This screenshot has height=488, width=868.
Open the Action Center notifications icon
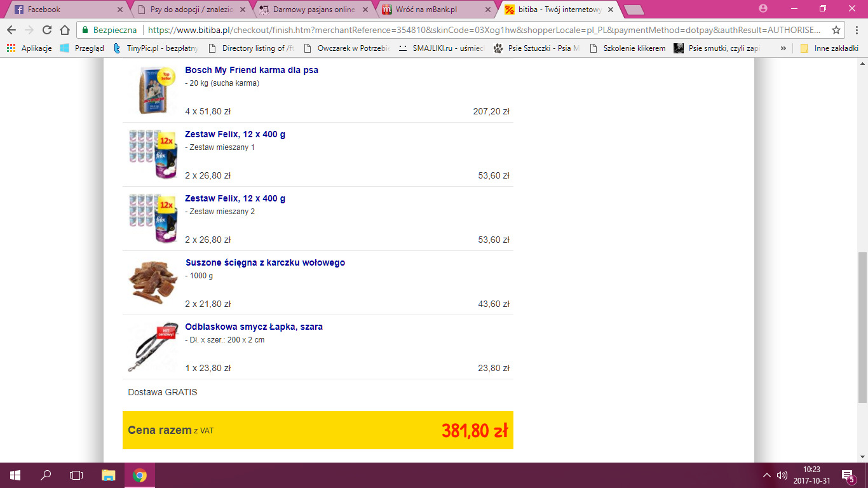(x=848, y=475)
